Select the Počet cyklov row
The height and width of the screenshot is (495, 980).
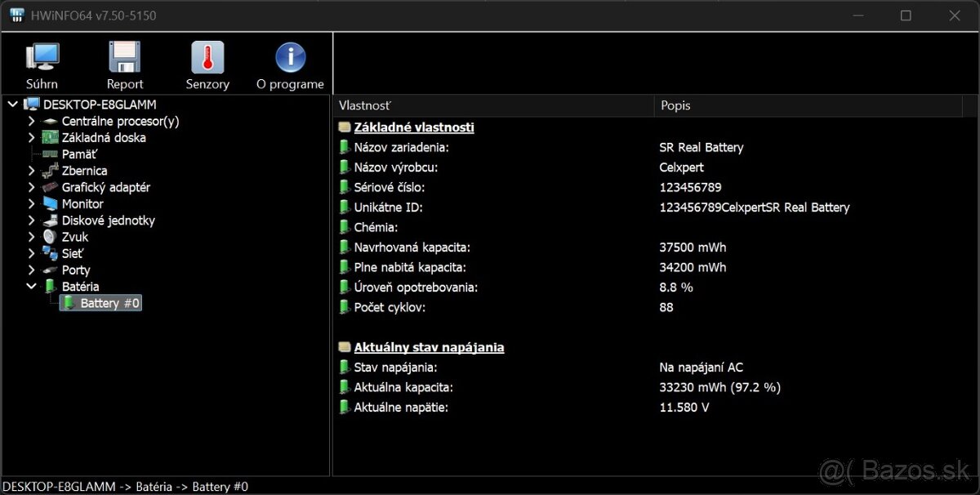390,307
